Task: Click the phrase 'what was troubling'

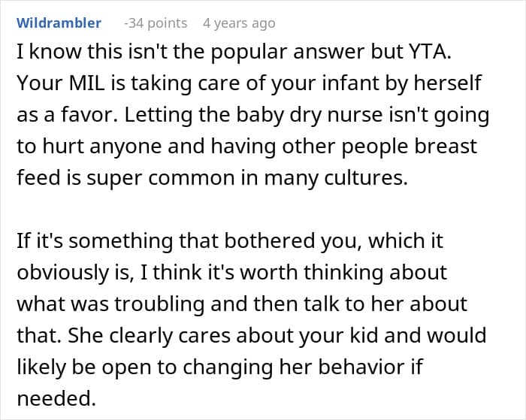Action: 110,304
